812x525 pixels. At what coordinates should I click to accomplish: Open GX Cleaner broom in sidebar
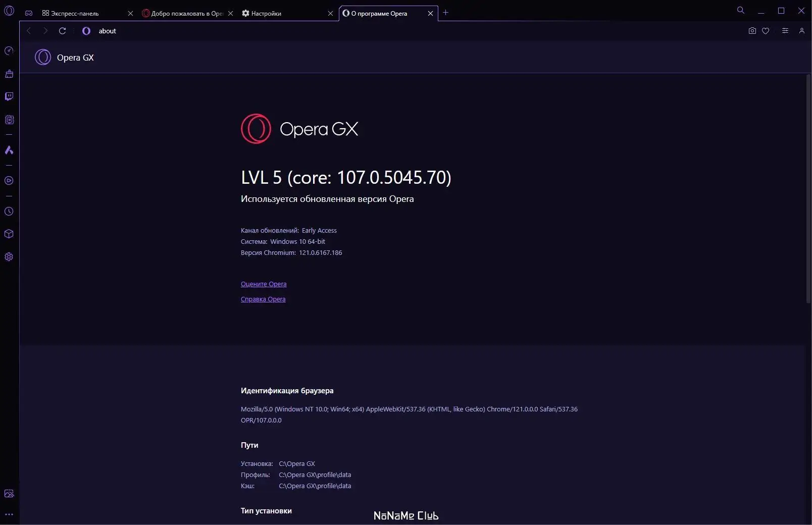9,74
